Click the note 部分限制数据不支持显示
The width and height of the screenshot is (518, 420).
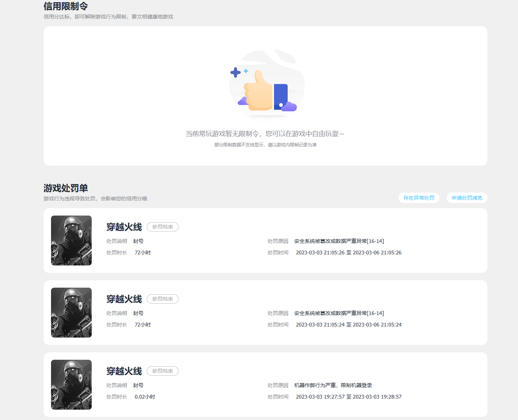pos(239,145)
